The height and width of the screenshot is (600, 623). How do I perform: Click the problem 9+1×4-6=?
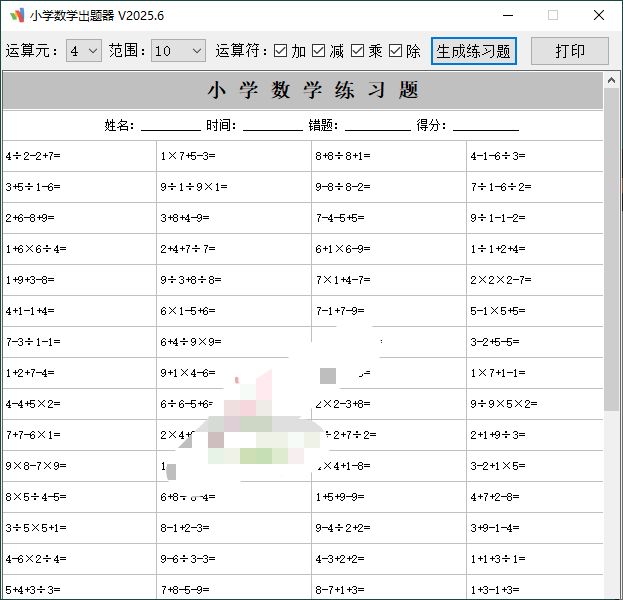point(188,373)
